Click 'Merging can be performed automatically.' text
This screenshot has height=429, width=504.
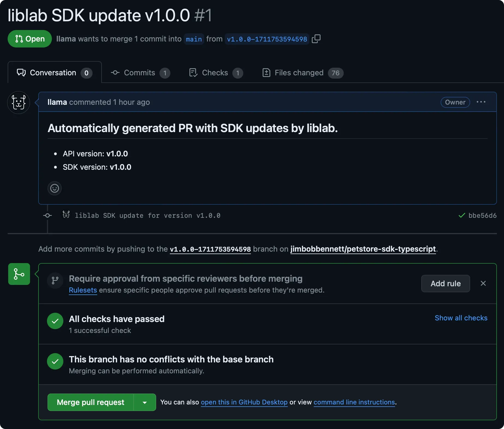point(137,371)
